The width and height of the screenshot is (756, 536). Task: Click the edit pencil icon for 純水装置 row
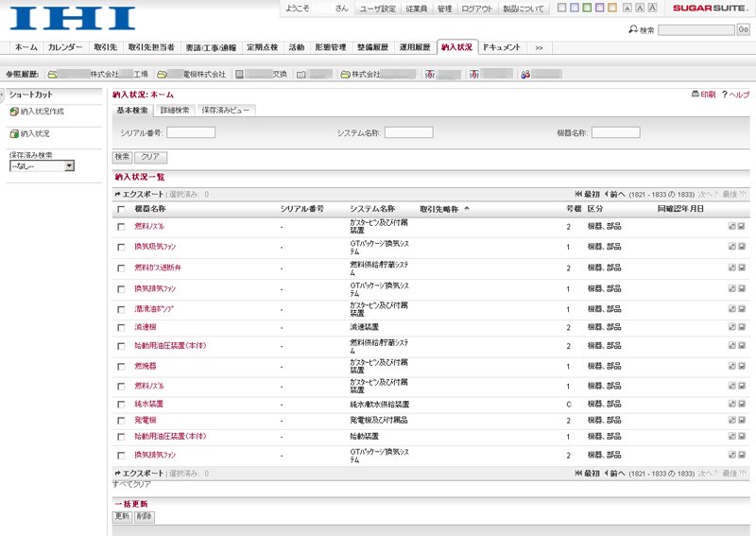click(x=731, y=404)
